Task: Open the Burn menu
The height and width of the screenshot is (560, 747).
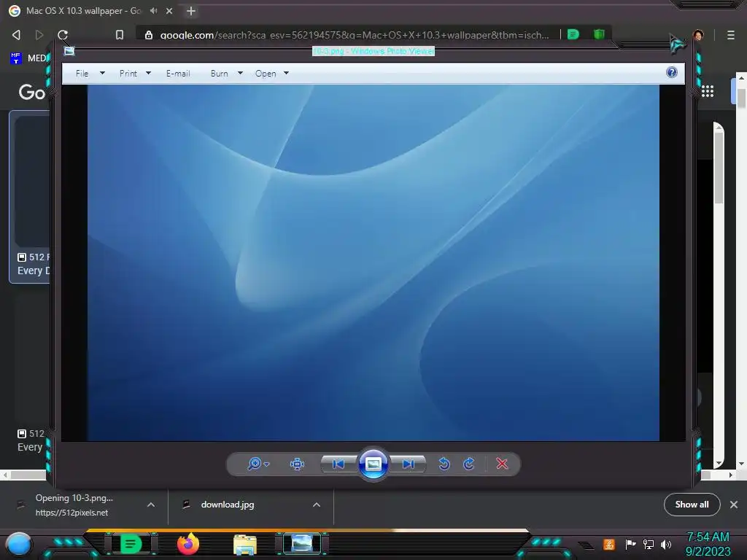Action: (219, 74)
